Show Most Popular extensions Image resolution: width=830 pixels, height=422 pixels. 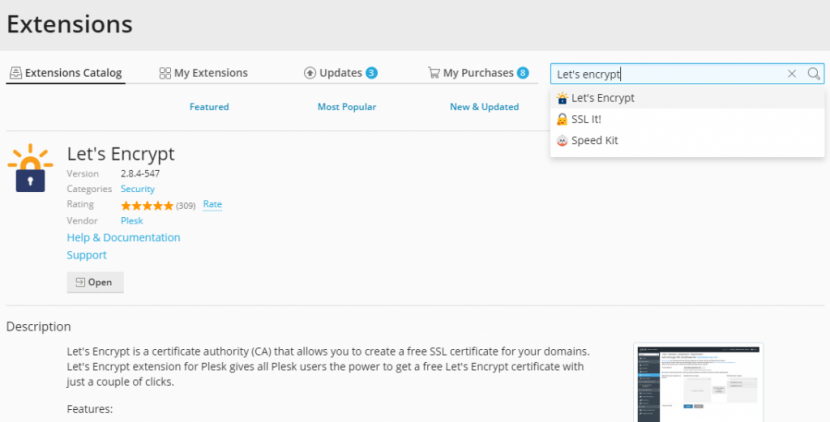click(x=347, y=107)
